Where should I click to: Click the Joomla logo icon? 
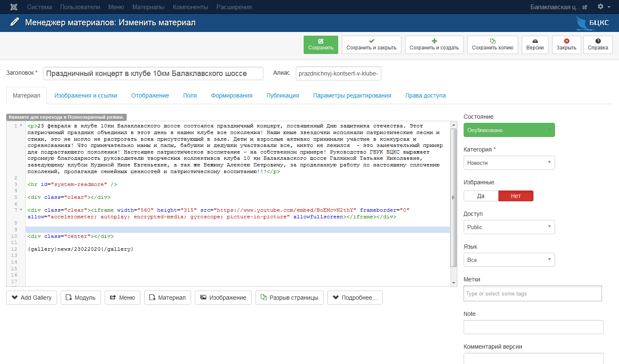click(14, 7)
